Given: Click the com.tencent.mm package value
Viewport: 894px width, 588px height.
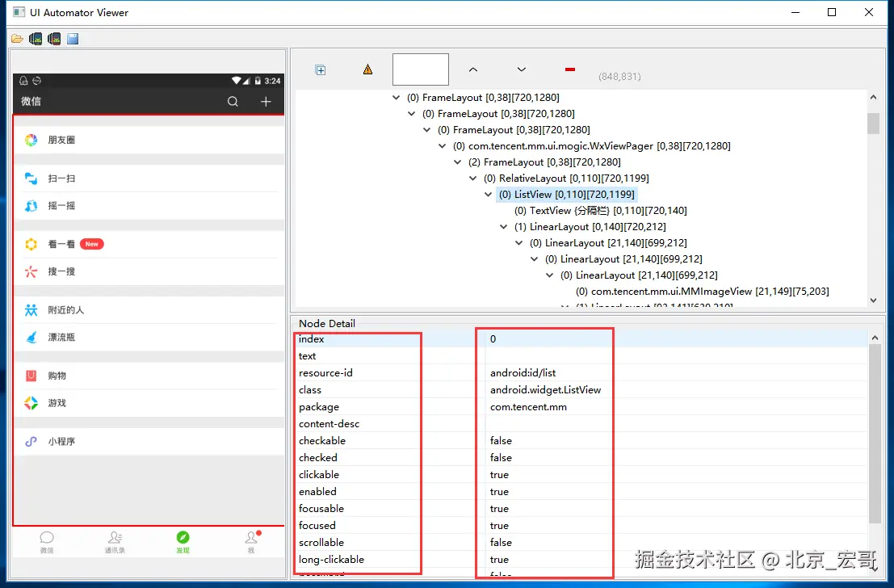Looking at the screenshot, I should pyautogui.click(x=528, y=407).
